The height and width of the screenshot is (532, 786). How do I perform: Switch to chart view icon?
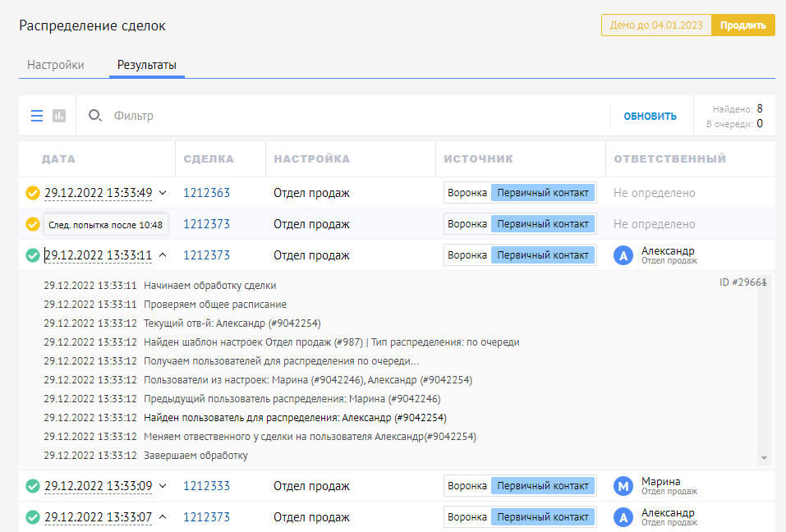click(59, 116)
